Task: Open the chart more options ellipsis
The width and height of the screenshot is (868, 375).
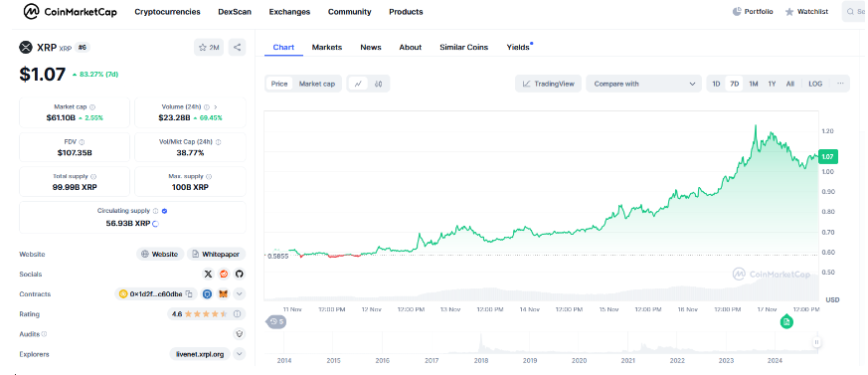Action: [x=840, y=84]
